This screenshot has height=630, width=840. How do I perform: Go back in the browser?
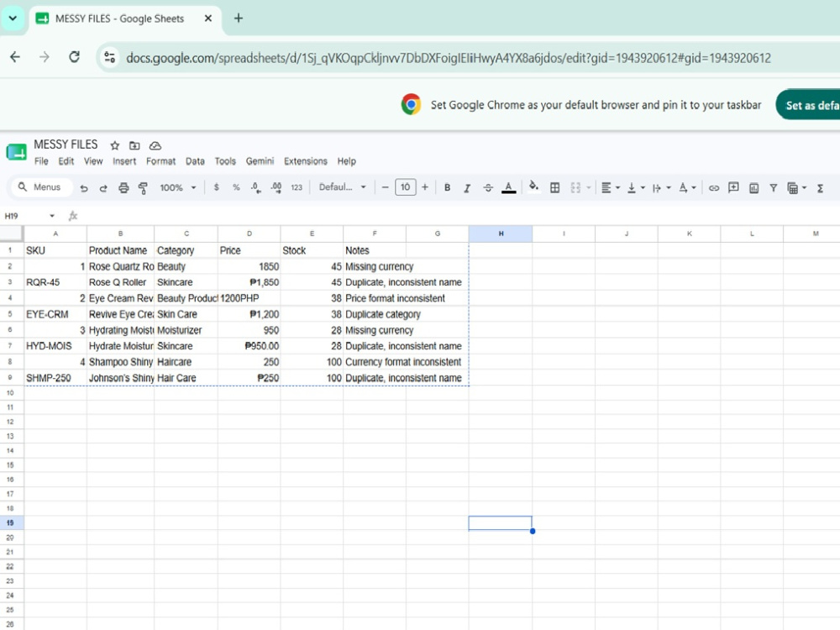click(x=15, y=57)
